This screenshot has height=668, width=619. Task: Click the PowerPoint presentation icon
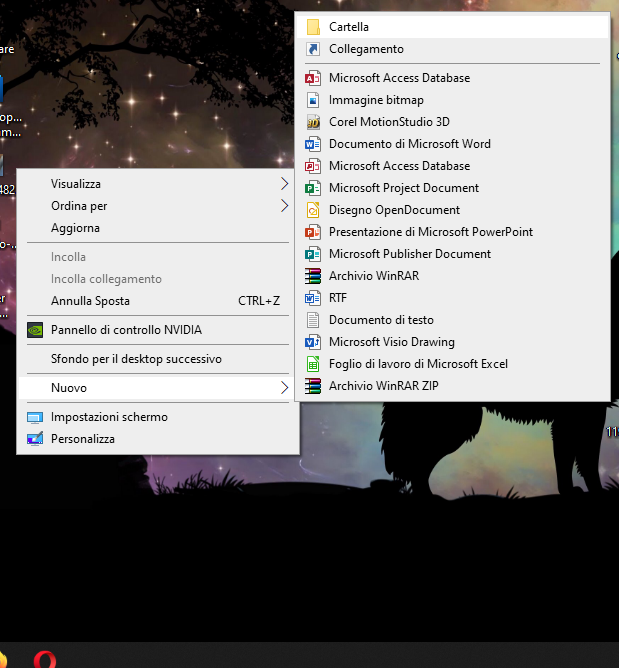pos(312,232)
